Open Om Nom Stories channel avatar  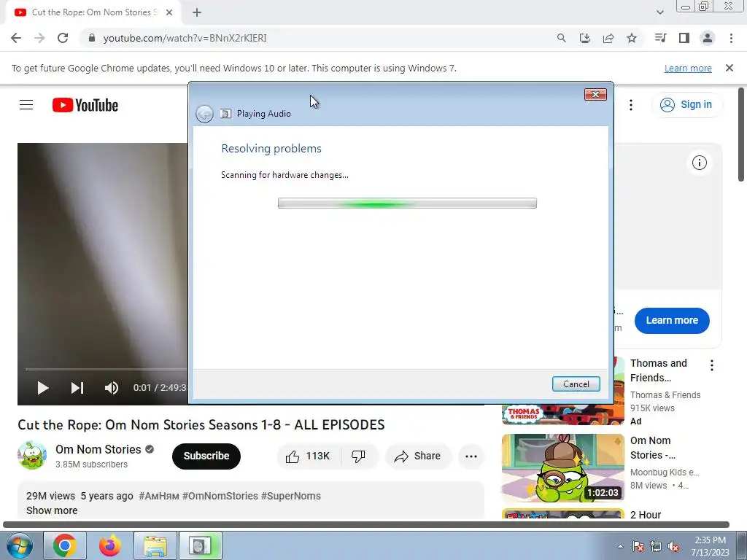pos(32,456)
